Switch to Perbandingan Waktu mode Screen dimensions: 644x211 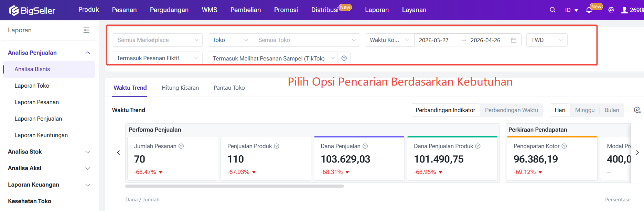pyautogui.click(x=511, y=110)
